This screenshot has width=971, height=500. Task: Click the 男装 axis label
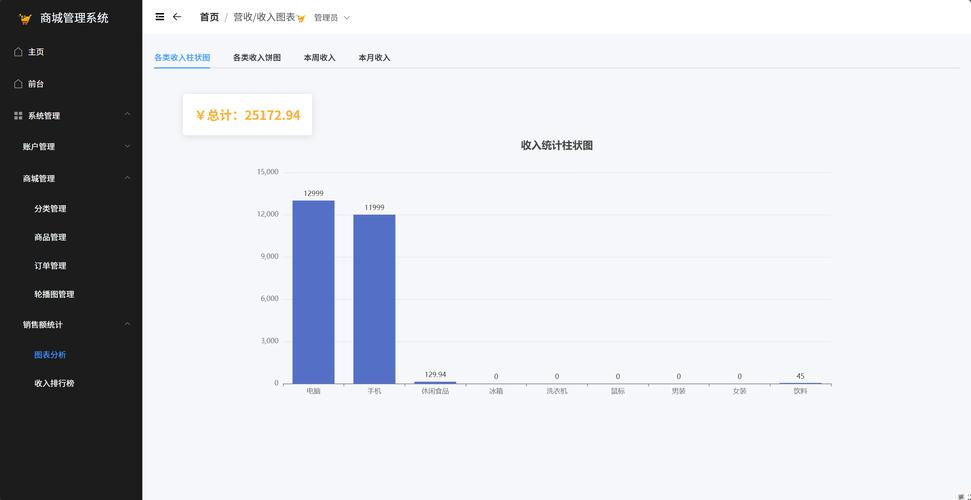(x=679, y=392)
